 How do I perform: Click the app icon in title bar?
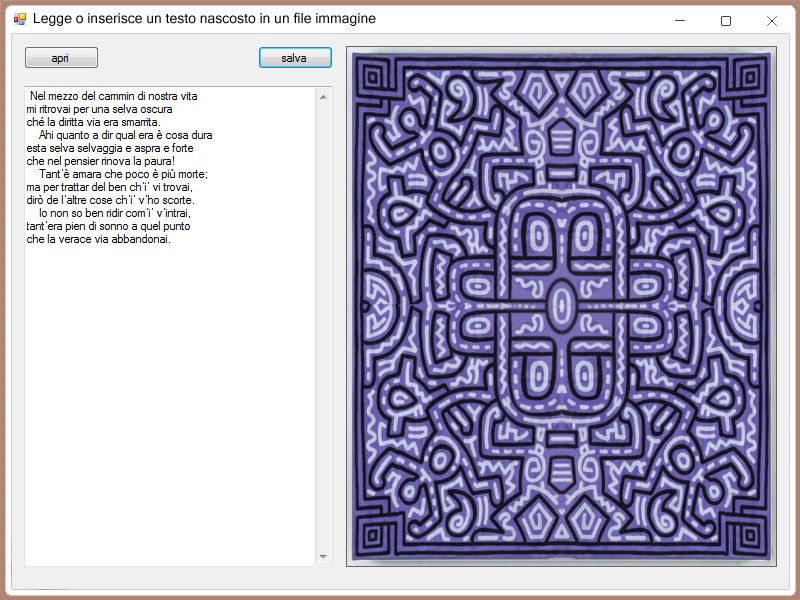20,19
